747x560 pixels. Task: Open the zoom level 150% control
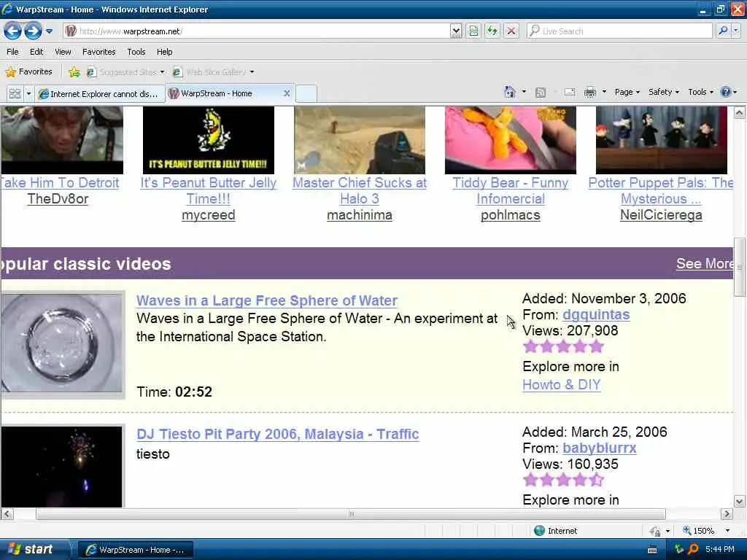click(706, 531)
